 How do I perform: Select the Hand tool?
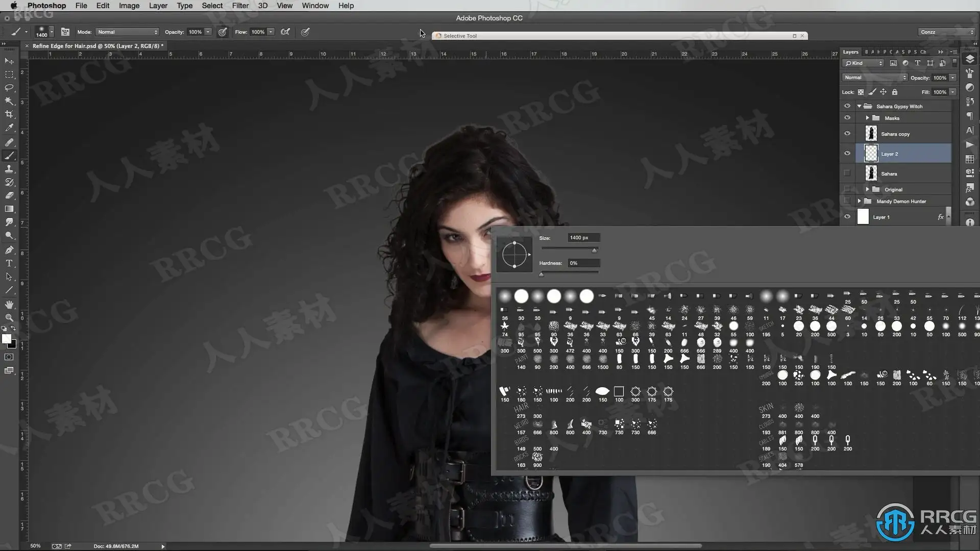pyautogui.click(x=9, y=305)
